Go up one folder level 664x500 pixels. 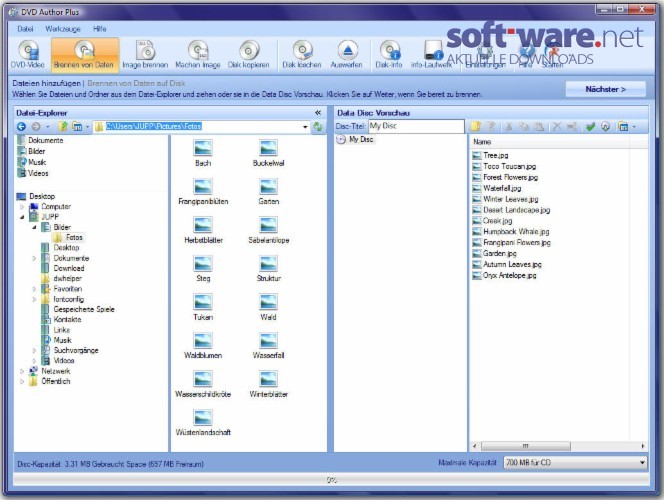coord(63,126)
